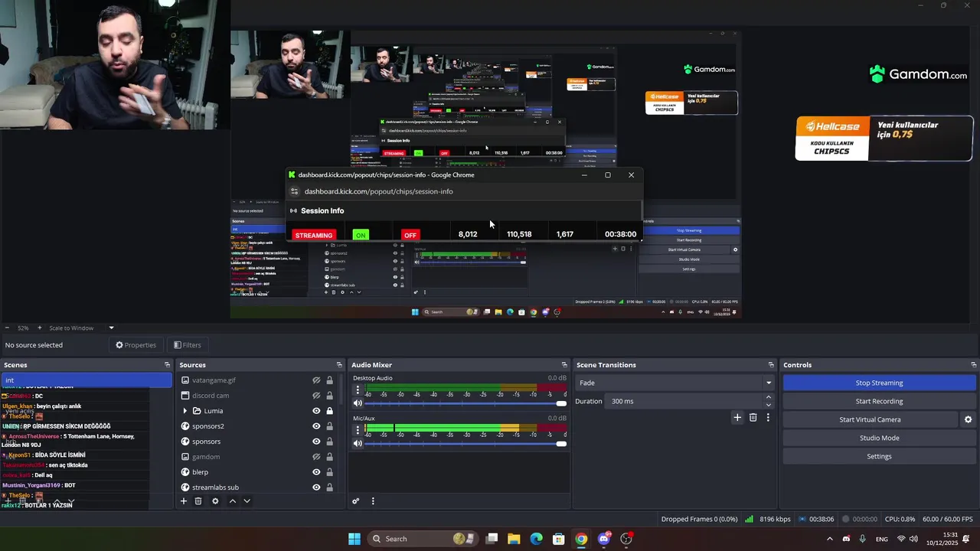Viewport: 980px width, 551px height.
Task: Pop out the Controls dock
Action: point(973,365)
